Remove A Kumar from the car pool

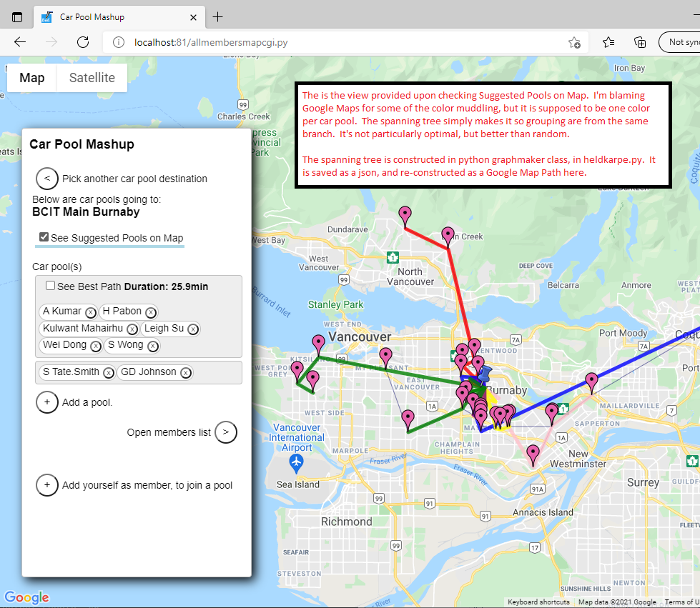(91, 312)
